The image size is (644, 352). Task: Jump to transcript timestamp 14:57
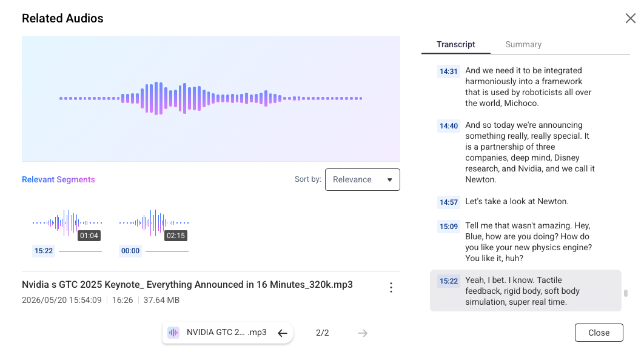coord(449,202)
